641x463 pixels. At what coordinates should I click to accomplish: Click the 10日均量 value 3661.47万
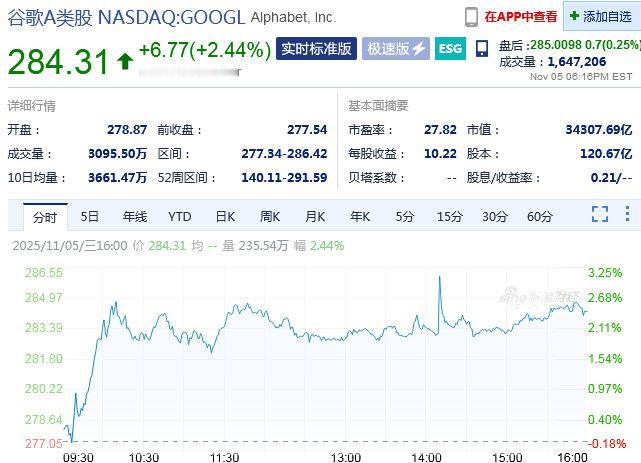click(x=118, y=178)
